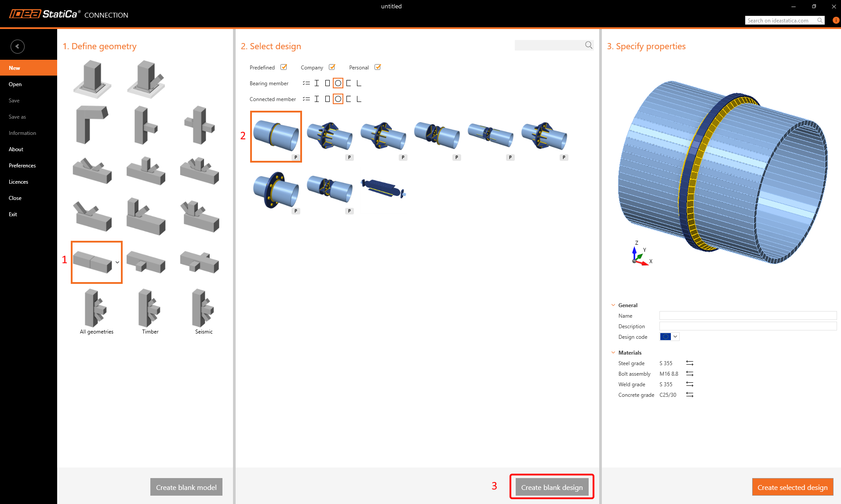Select the Timber geometry group
This screenshot has width=841, height=504.
point(150,311)
